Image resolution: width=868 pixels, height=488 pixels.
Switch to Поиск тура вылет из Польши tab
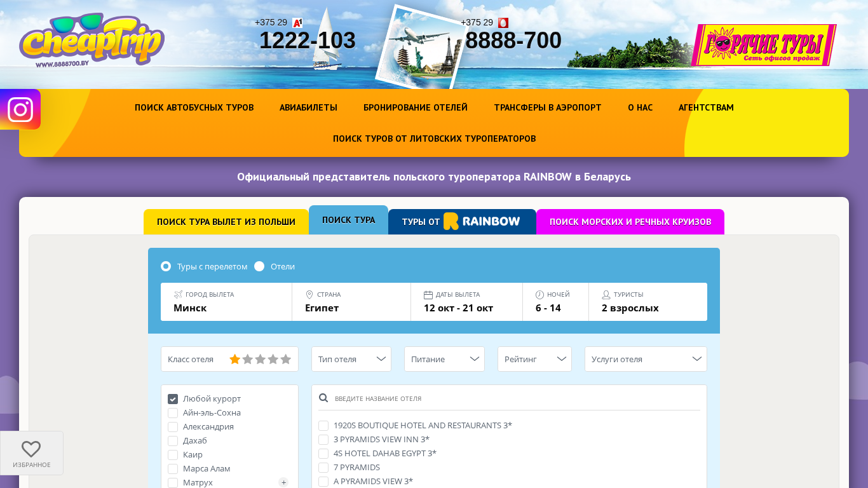[226, 222]
